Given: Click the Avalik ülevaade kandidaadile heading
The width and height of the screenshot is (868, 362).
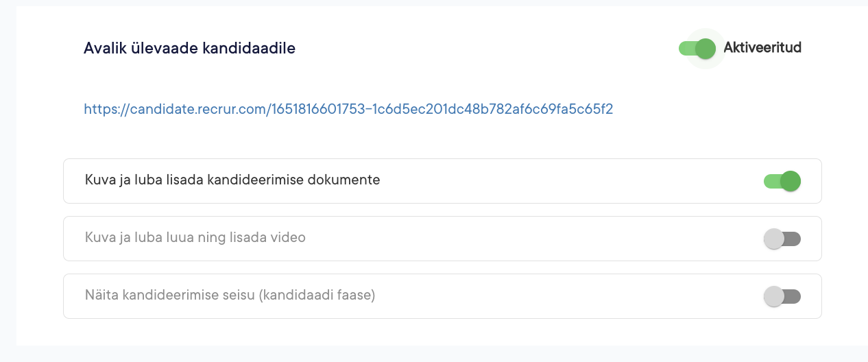Looking at the screenshot, I should [x=189, y=48].
